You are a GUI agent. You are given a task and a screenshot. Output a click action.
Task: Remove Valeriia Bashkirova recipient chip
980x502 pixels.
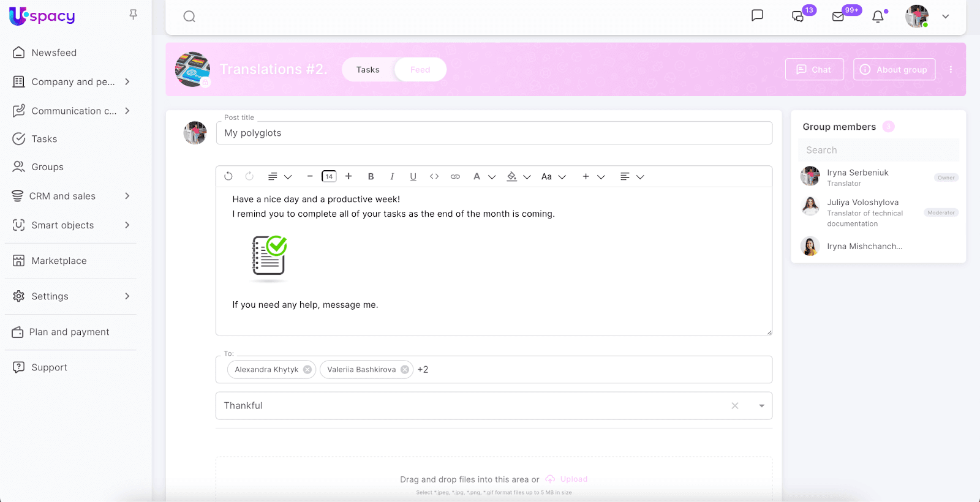(x=405, y=370)
